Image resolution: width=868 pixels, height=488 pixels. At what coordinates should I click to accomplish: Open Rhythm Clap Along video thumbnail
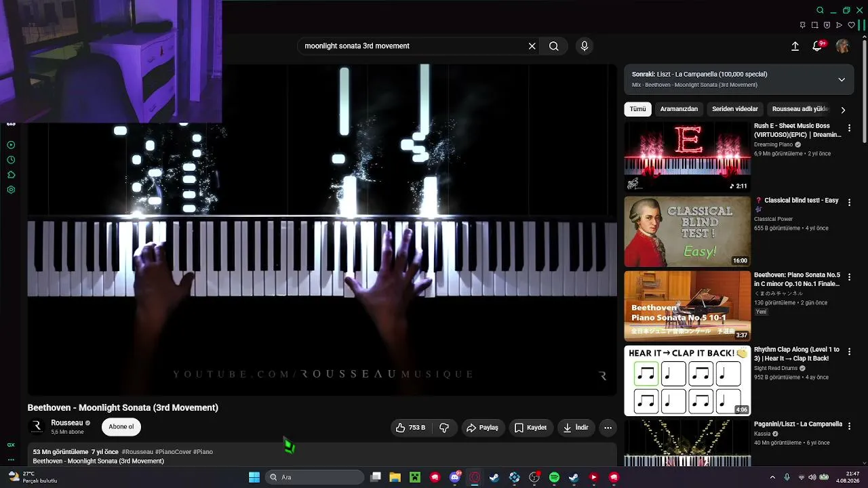(688, 381)
